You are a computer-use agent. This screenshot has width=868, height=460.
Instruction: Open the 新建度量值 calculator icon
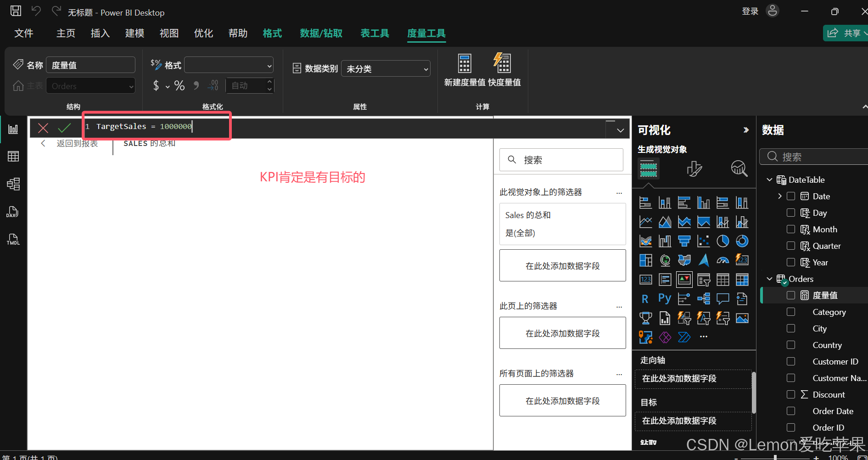click(465, 63)
